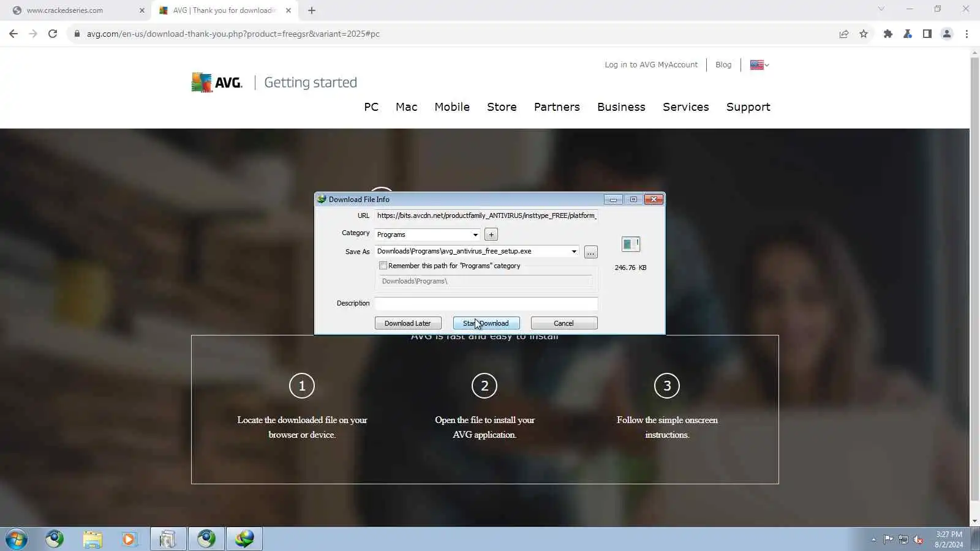Image resolution: width=980 pixels, height=551 pixels.
Task: Click step 1 circle on the AVG page
Action: (302, 386)
